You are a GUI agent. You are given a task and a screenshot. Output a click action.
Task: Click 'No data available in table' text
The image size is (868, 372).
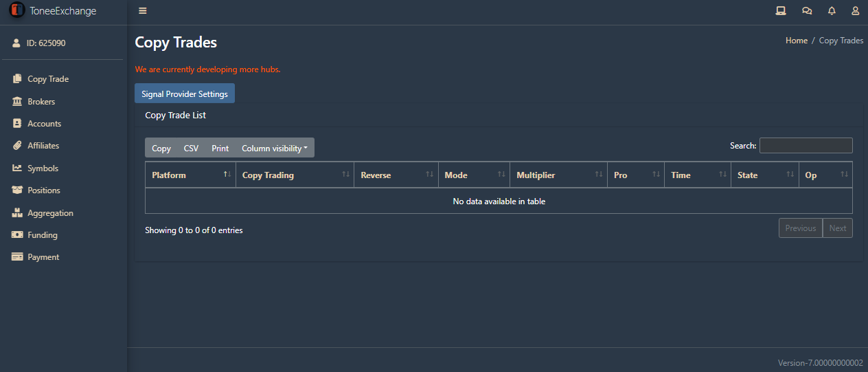(x=499, y=201)
